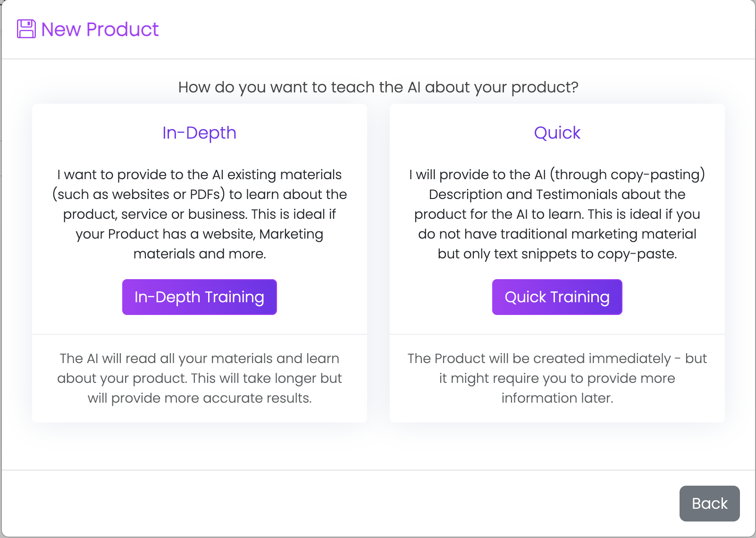Click the Quick description paragraph
The image size is (756, 538).
click(557, 214)
